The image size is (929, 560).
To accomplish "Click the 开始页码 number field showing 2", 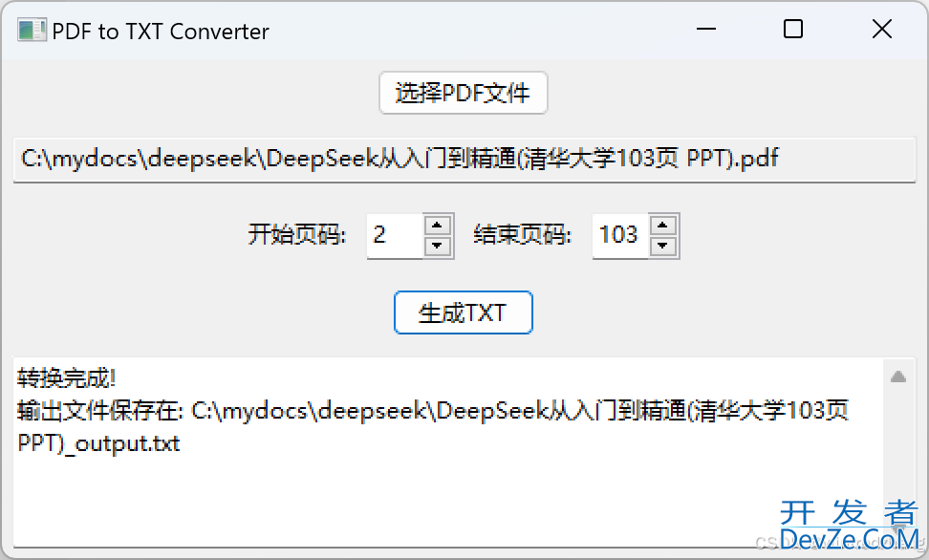I will [x=395, y=236].
